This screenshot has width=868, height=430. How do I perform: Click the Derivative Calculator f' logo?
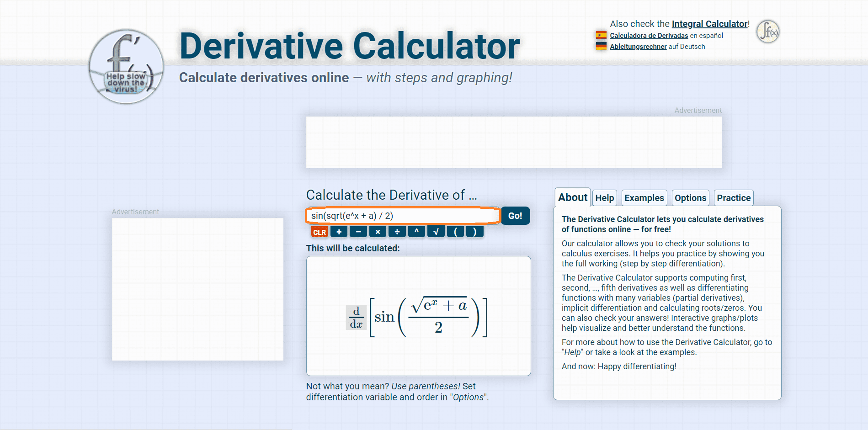[x=126, y=67]
